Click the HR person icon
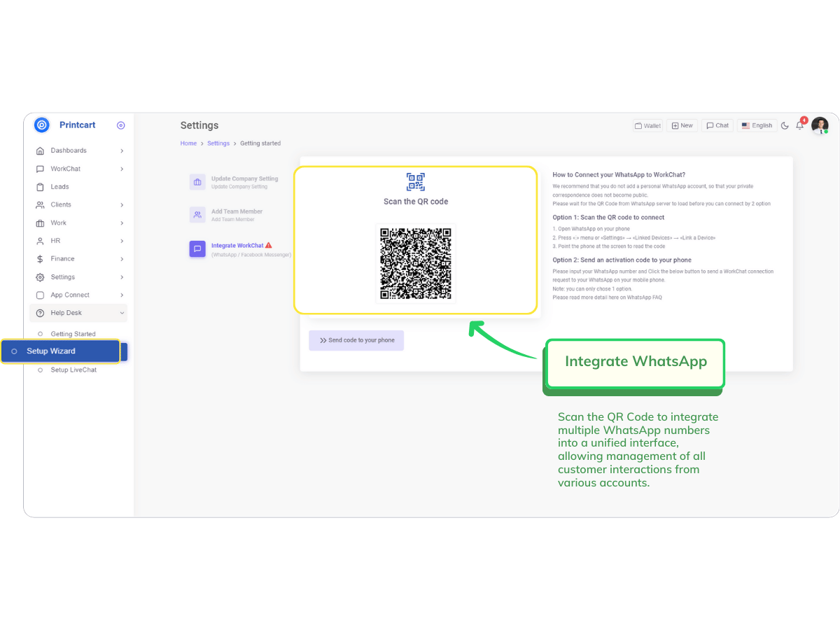Viewport: 840px width, 630px height. pos(40,241)
